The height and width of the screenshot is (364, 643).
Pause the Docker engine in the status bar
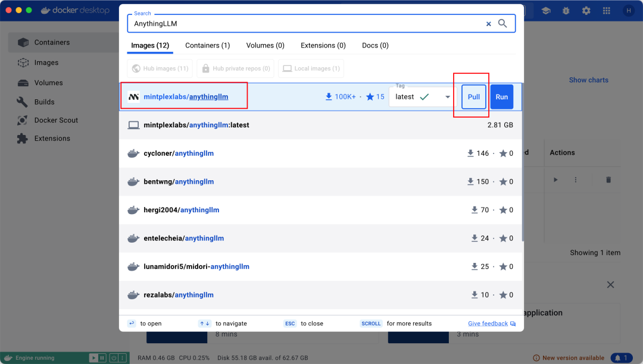tap(102, 358)
